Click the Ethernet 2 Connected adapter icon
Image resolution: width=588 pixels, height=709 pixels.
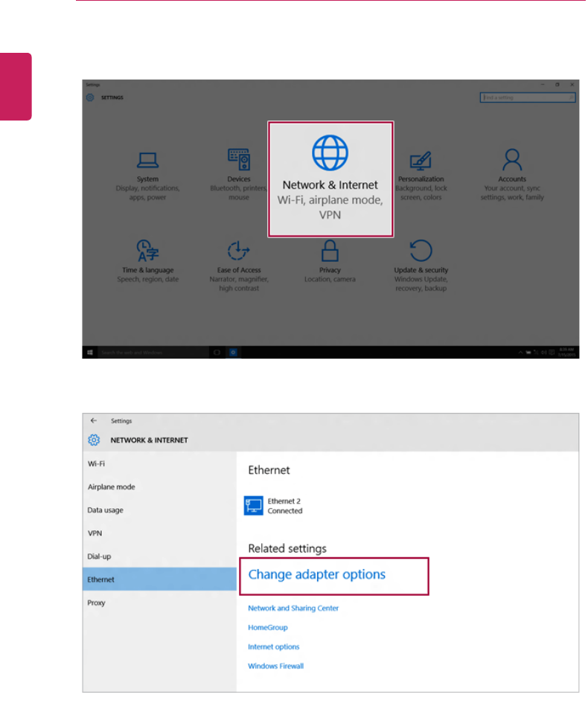point(253,505)
